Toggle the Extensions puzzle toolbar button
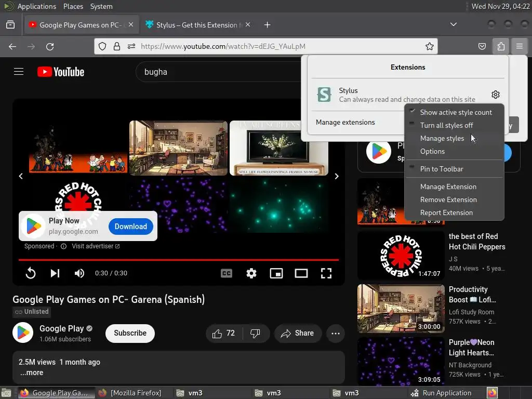 501,46
